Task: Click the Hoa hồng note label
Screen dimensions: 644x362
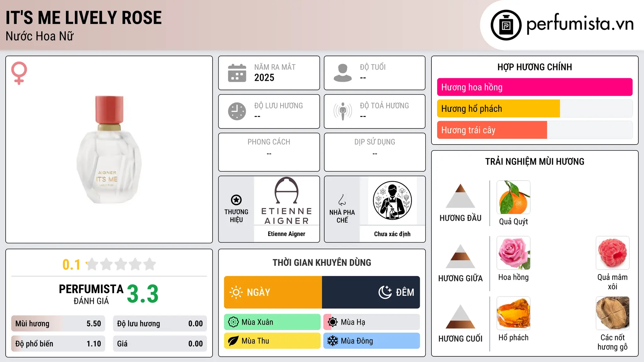Action: [x=514, y=277]
